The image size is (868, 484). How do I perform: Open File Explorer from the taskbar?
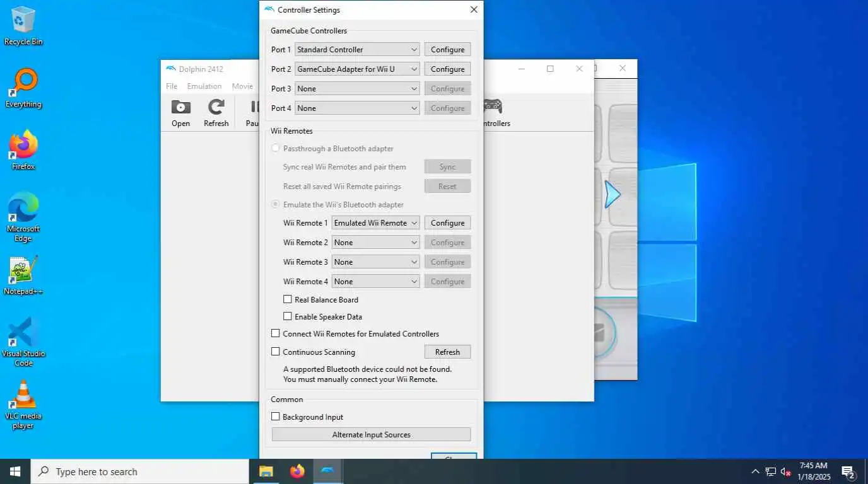click(x=266, y=471)
